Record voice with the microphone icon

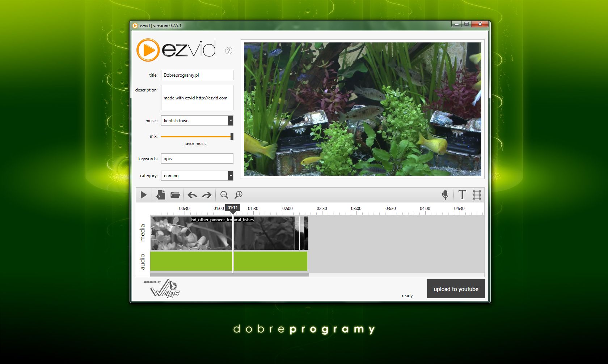[446, 195]
